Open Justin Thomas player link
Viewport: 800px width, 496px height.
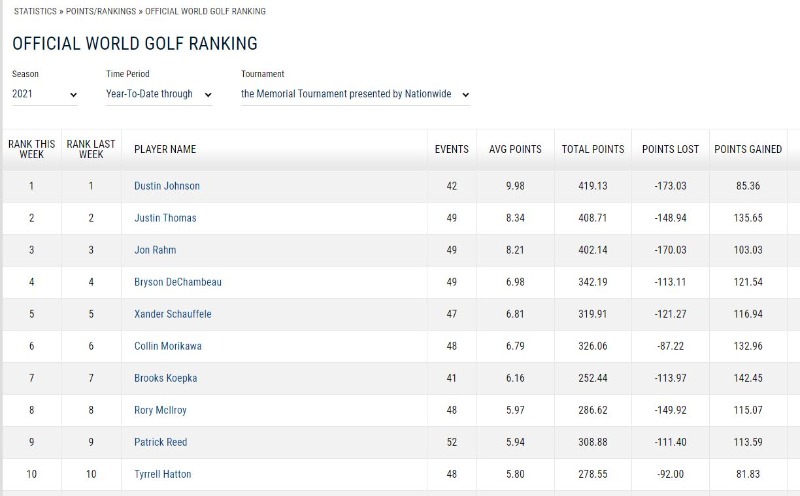[x=165, y=218]
